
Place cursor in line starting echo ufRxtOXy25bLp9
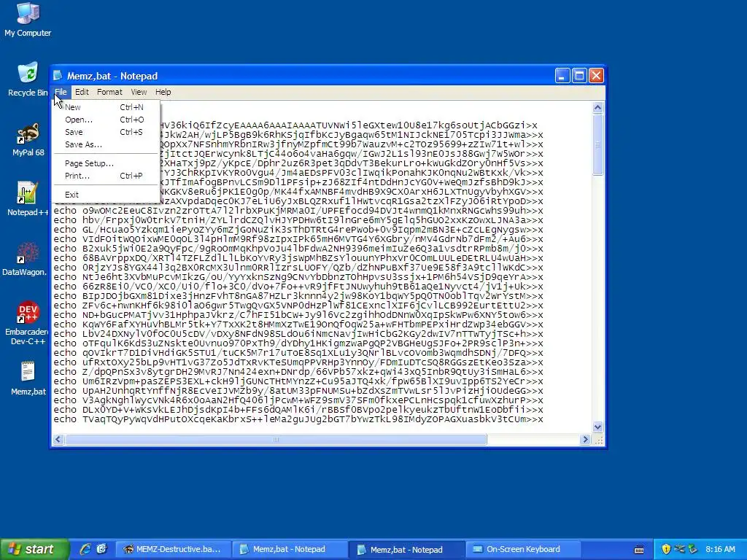pyautogui.click(x=298, y=362)
